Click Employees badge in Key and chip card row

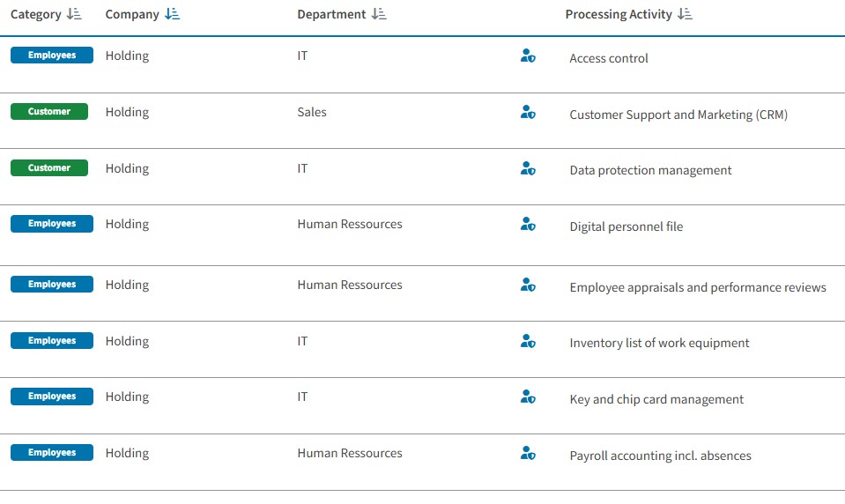52,397
